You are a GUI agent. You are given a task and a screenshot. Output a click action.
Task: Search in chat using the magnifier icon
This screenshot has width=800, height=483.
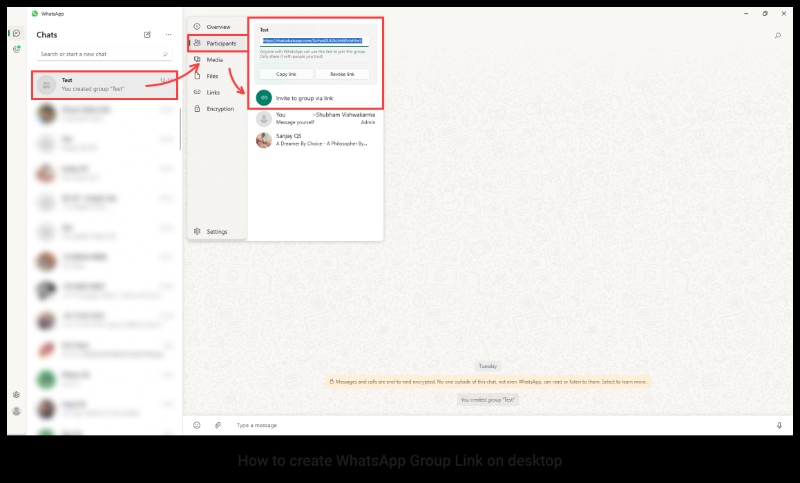click(778, 35)
